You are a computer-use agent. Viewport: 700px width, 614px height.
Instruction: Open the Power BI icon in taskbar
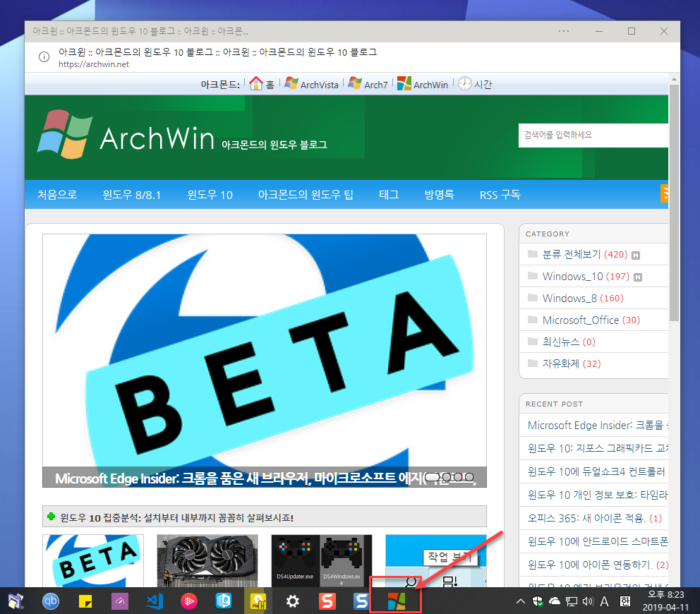tap(258, 601)
